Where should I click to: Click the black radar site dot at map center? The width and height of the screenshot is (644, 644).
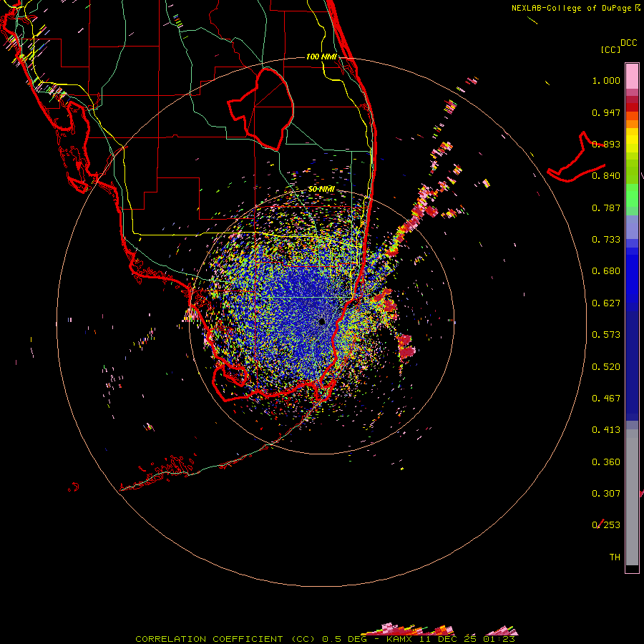pos(322,321)
